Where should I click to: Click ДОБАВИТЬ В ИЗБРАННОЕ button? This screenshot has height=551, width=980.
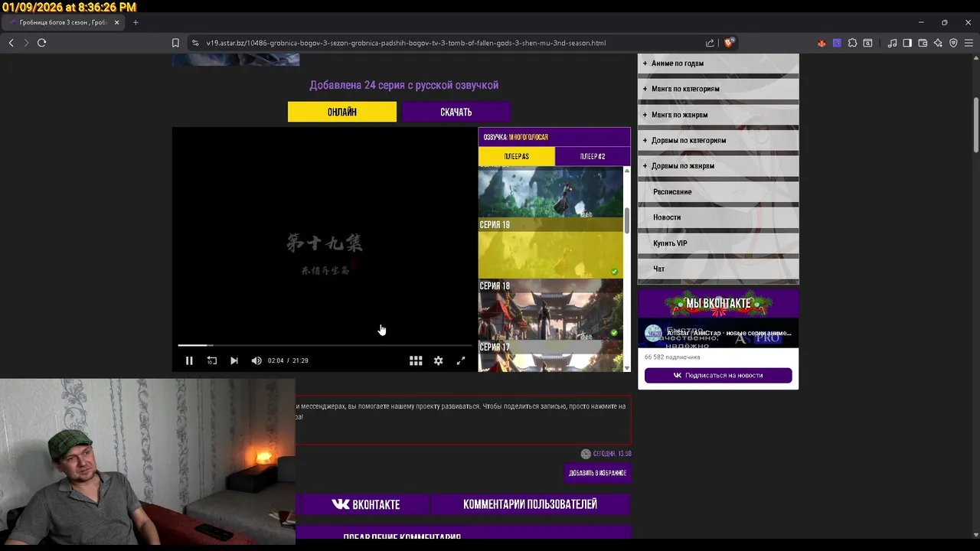598,473
